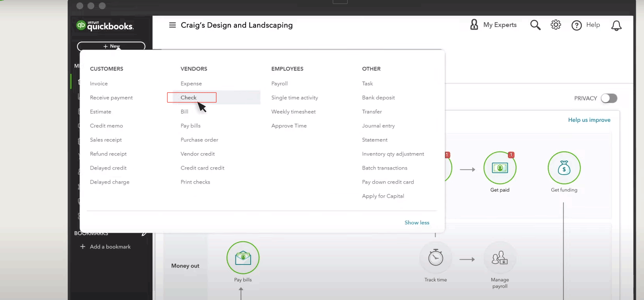Select Expense under Vendors
644x300 pixels.
pyautogui.click(x=191, y=84)
